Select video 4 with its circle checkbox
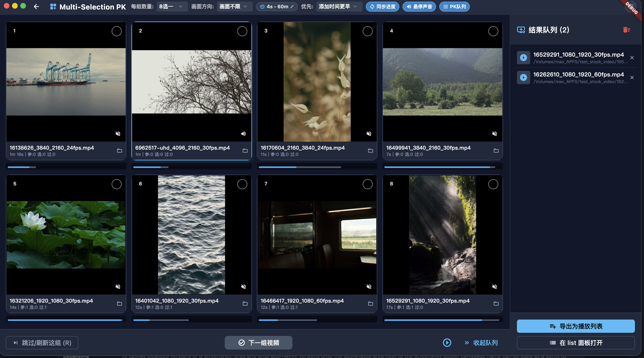 tap(493, 31)
